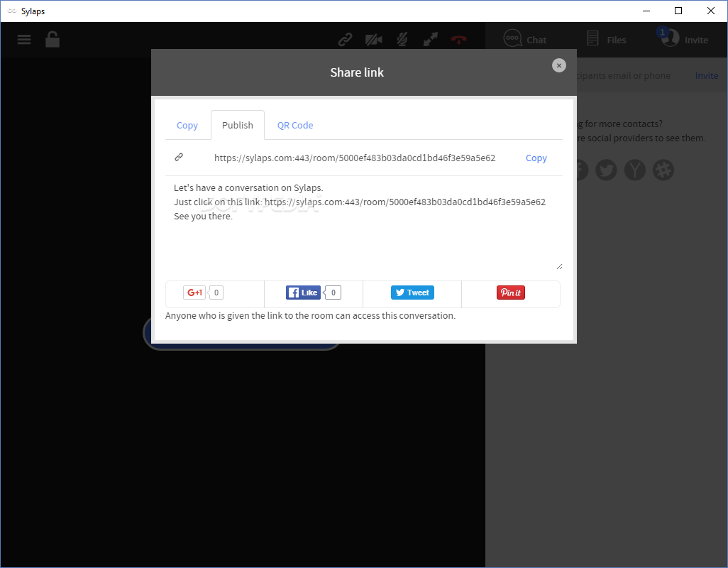Image resolution: width=728 pixels, height=568 pixels.
Task: Click the Facebook provider icon behind the dialog
Action: [x=583, y=170]
